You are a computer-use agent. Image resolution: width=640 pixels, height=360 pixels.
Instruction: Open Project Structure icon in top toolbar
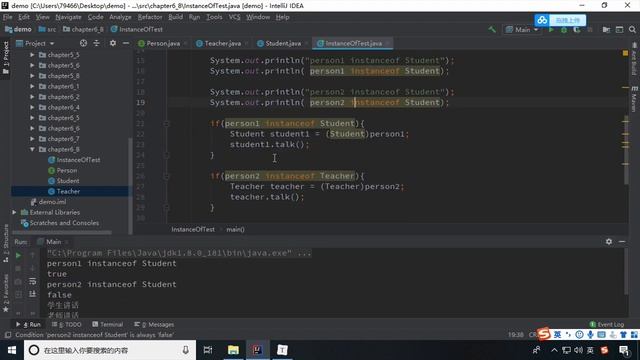[x=606, y=29]
